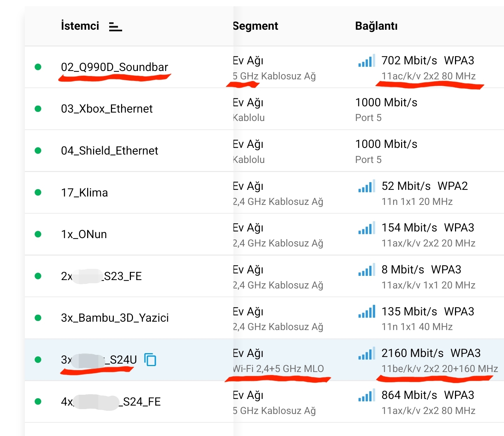Open the 17_Klima client entry
Image resolution: width=504 pixels, height=436 pixels.
[x=84, y=193]
